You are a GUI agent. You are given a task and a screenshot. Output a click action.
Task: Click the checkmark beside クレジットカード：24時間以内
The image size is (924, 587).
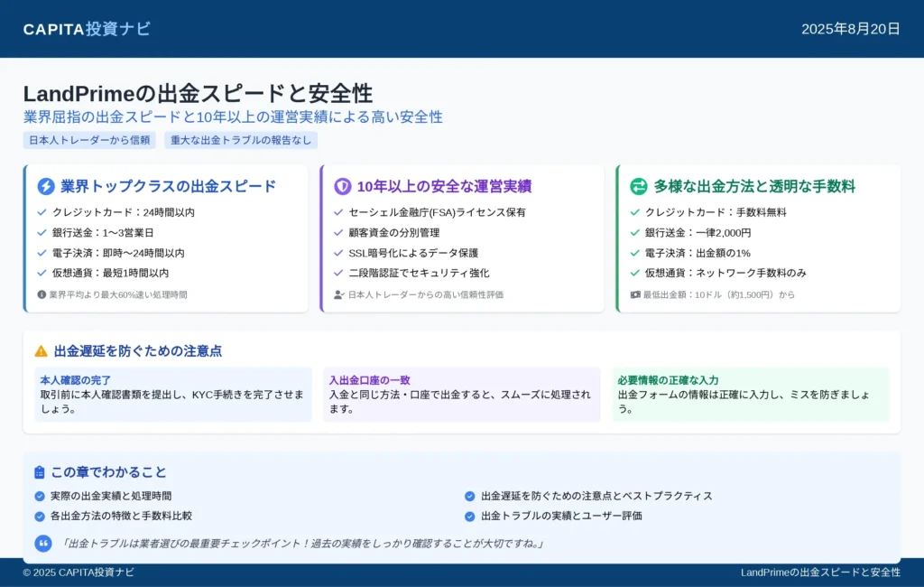pos(42,212)
